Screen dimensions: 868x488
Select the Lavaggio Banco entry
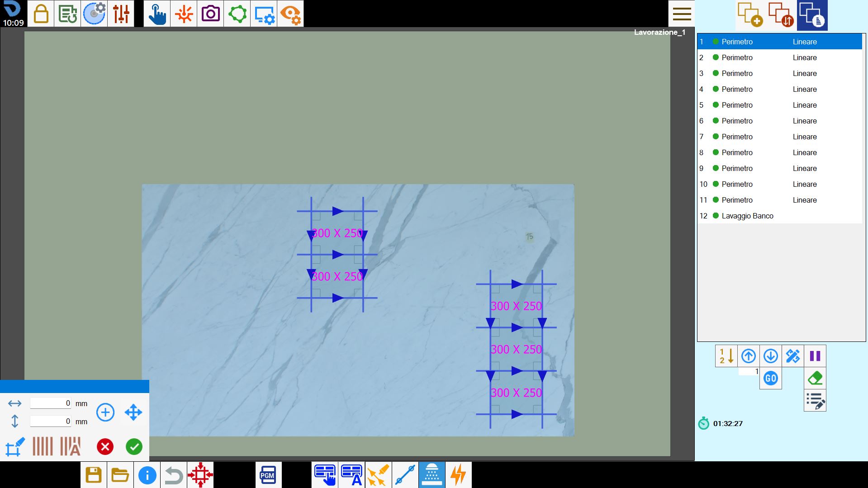coord(779,216)
